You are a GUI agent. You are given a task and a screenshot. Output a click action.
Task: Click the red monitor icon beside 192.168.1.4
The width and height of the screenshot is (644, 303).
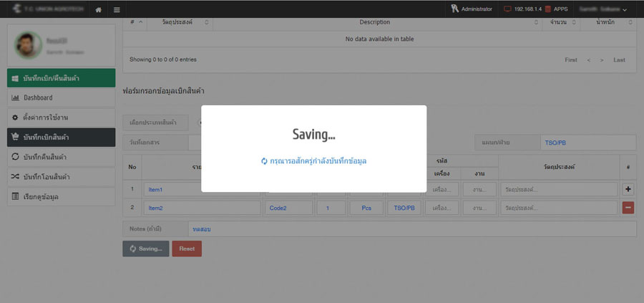point(507,9)
